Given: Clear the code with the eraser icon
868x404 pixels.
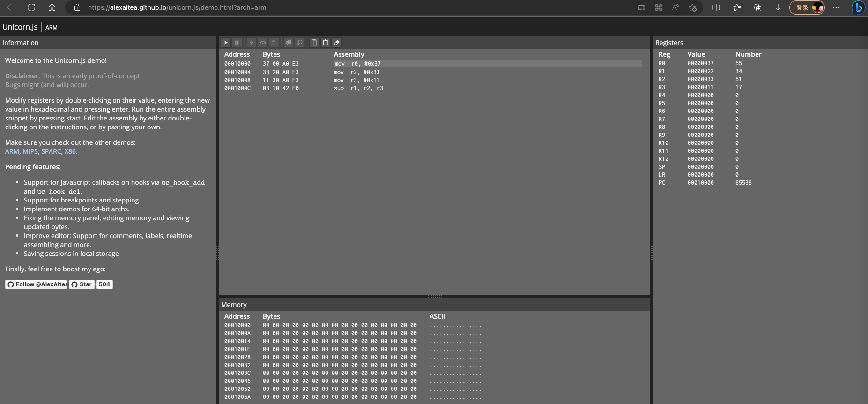Looking at the screenshot, I should click(x=337, y=43).
